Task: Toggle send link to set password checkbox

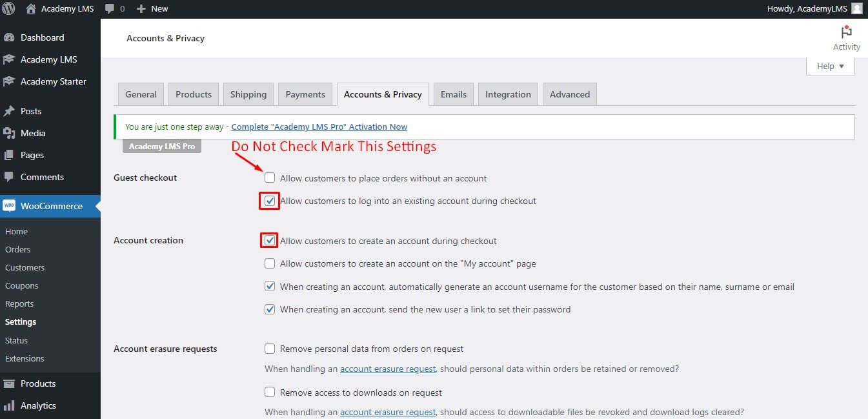Action: (270, 309)
